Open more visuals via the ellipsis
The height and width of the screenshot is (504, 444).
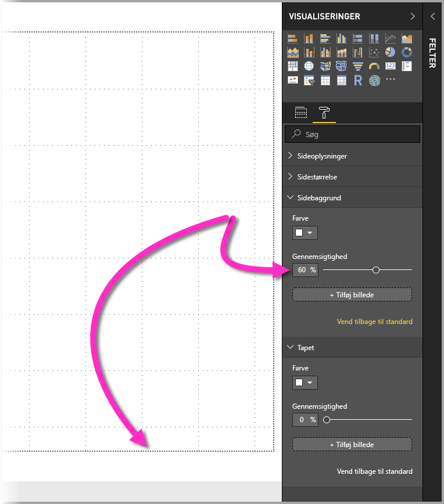click(x=391, y=79)
